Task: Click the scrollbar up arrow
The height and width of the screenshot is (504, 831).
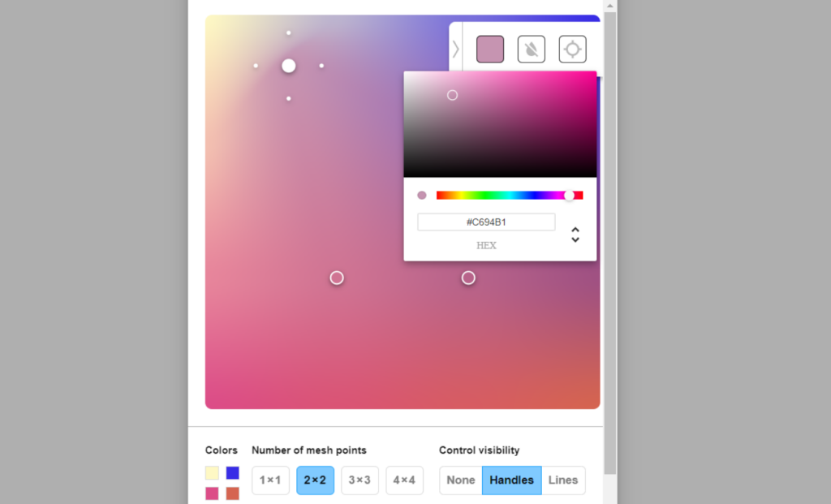Action: [x=610, y=6]
